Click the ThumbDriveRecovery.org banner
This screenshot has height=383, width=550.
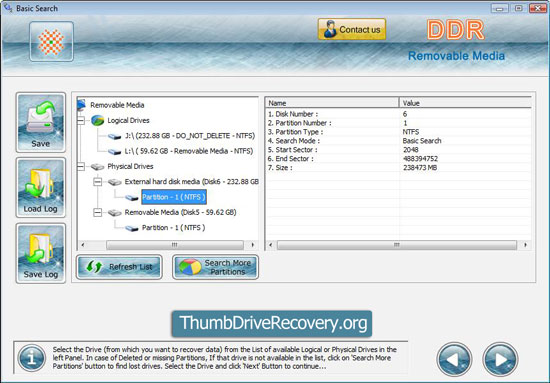click(272, 323)
